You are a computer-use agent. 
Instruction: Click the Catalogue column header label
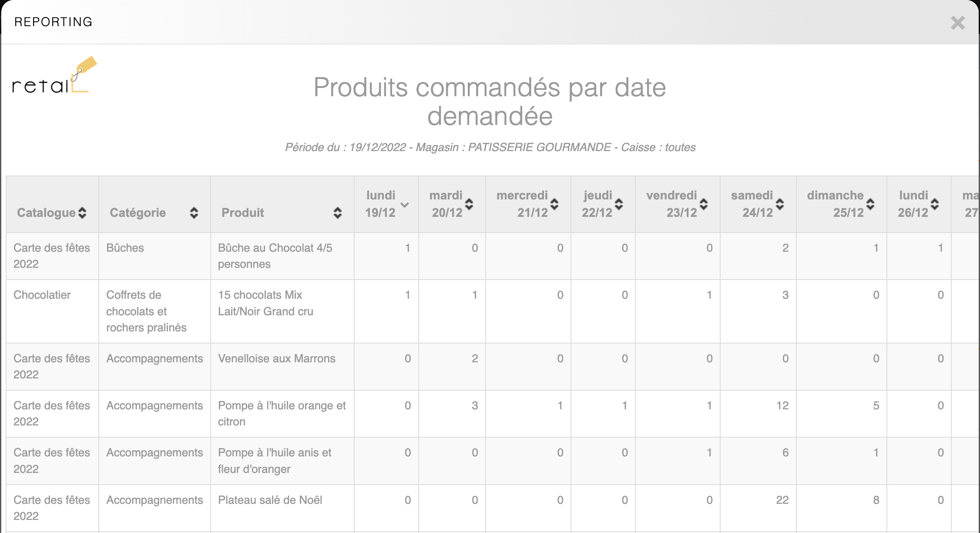click(x=46, y=213)
